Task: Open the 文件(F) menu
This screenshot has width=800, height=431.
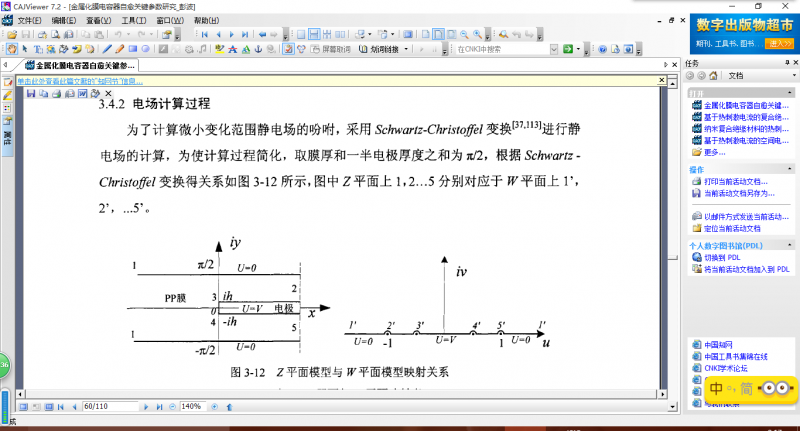Action: point(30,20)
